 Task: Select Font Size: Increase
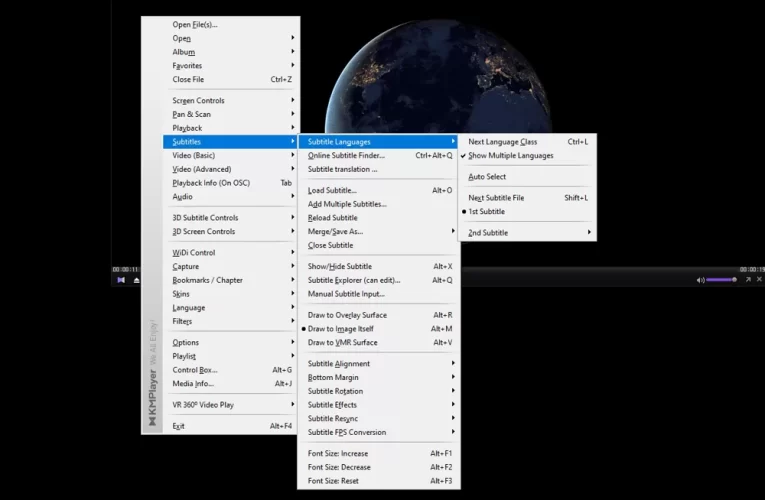tap(338, 454)
